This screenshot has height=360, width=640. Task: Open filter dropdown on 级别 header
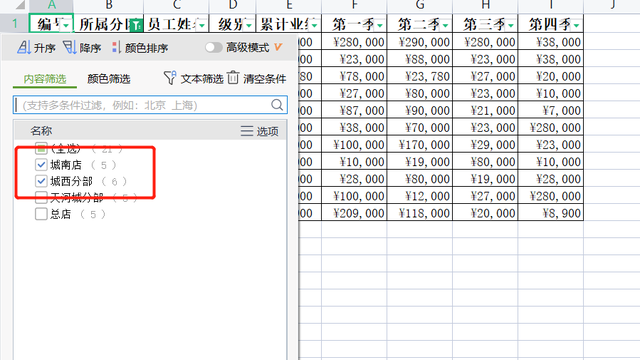[x=249, y=26]
